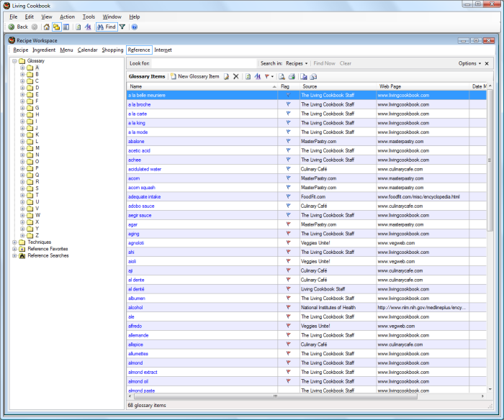
Task: Click the Find Now button
Action: (x=324, y=63)
